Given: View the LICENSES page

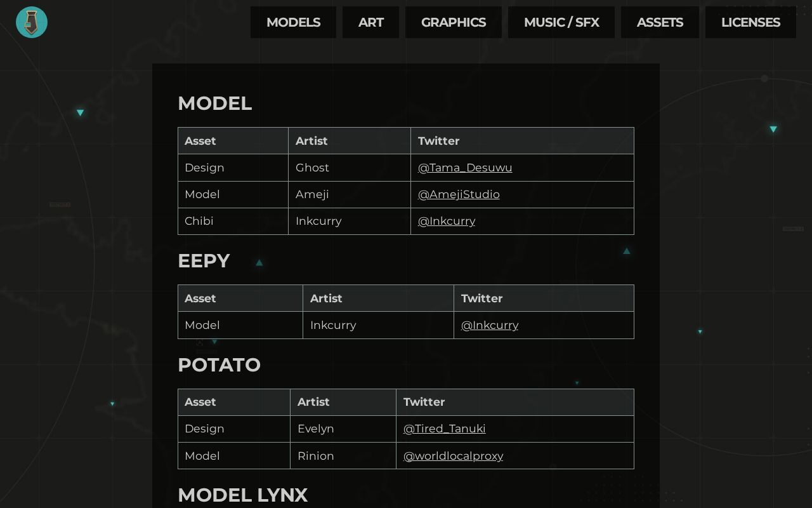Looking at the screenshot, I should 750,22.
